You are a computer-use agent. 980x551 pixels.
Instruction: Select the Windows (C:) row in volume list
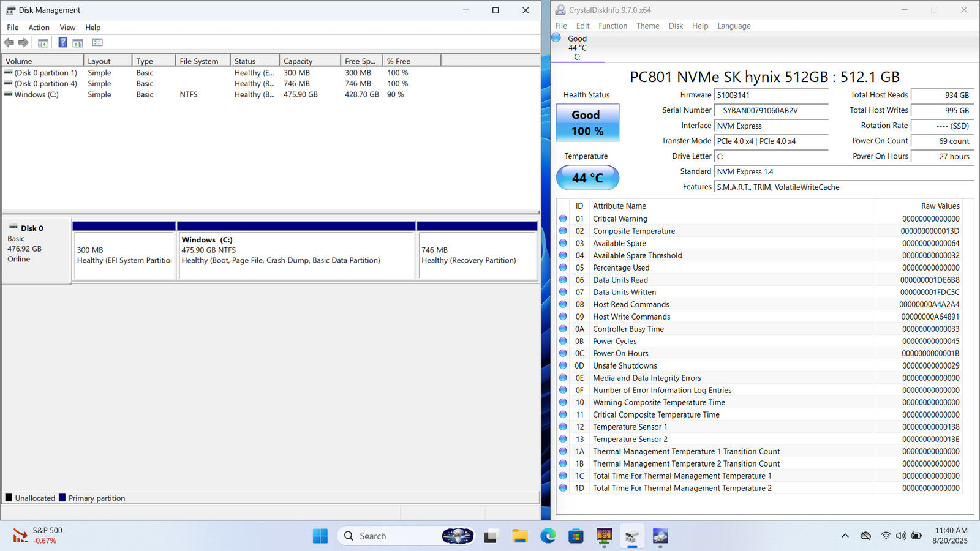point(37,95)
